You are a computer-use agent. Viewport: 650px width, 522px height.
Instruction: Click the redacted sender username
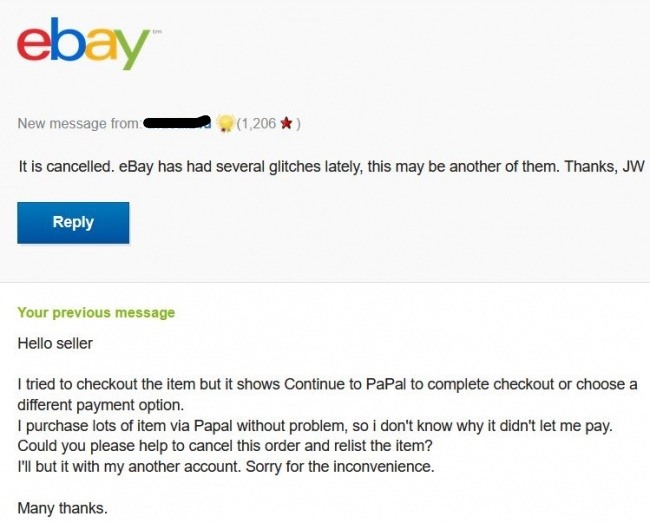[x=177, y=121]
